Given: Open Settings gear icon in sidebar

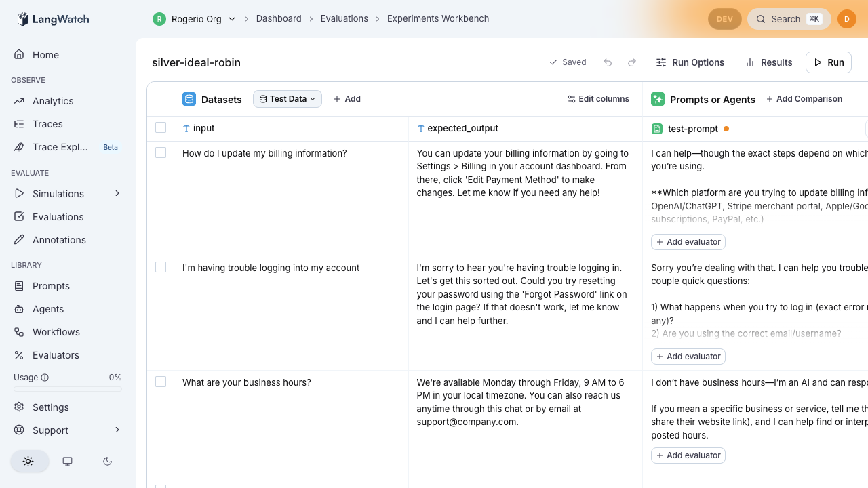Looking at the screenshot, I should pyautogui.click(x=19, y=407).
